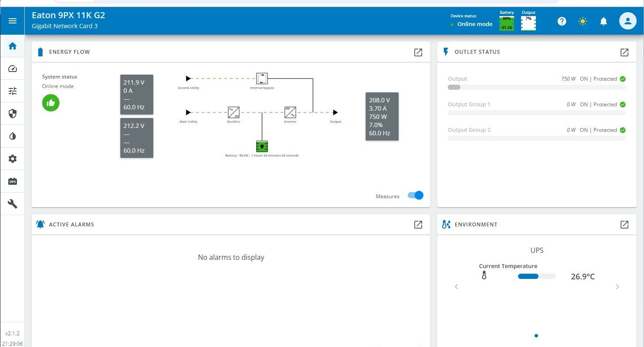Go to previous environment sensor arrow

456,287
